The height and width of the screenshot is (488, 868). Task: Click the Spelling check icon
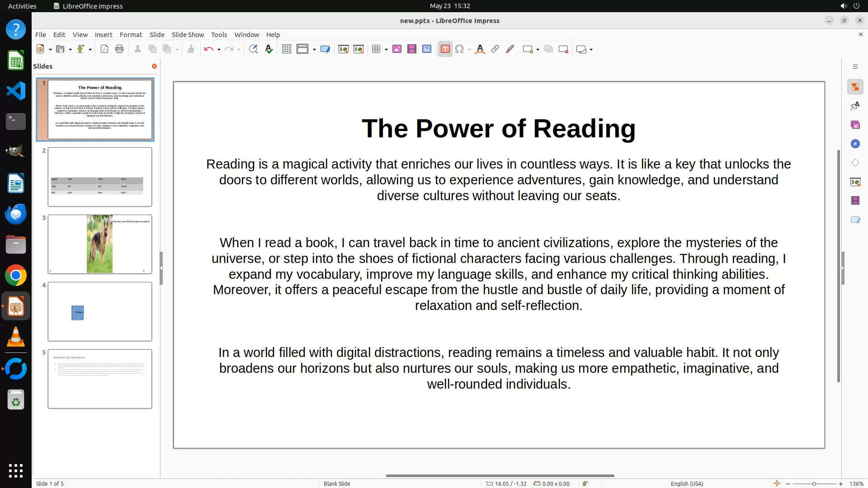(x=269, y=49)
